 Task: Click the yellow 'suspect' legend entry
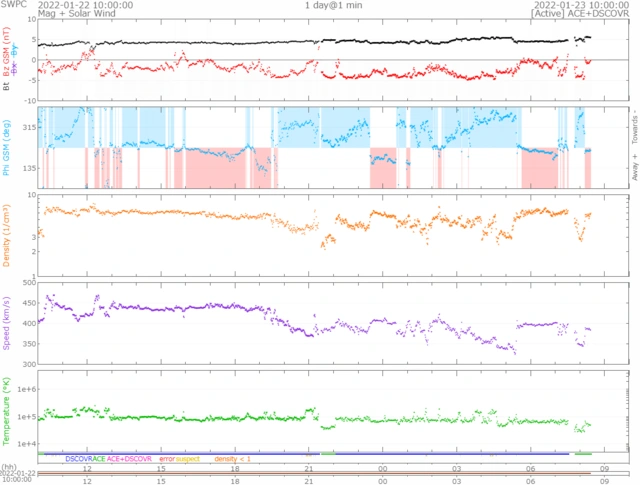point(189,458)
